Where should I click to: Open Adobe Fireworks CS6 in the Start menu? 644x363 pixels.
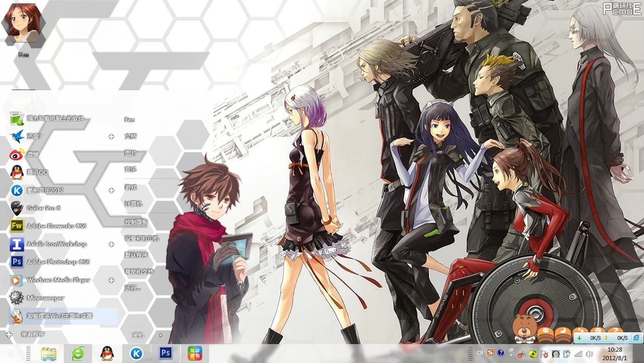point(56,226)
